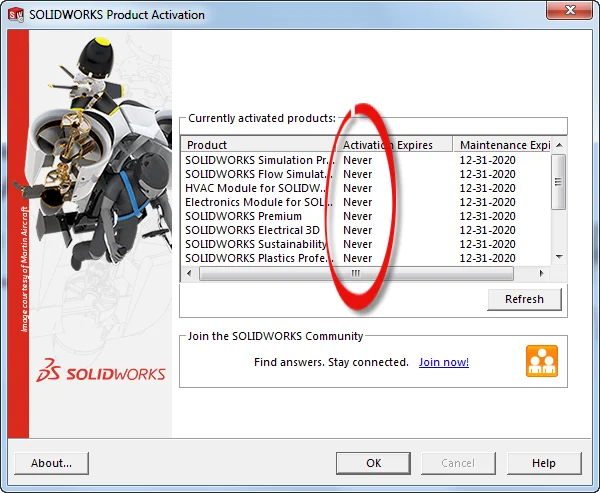The width and height of the screenshot is (600, 493).
Task: Sort by the Product column header
Action: pos(258,145)
